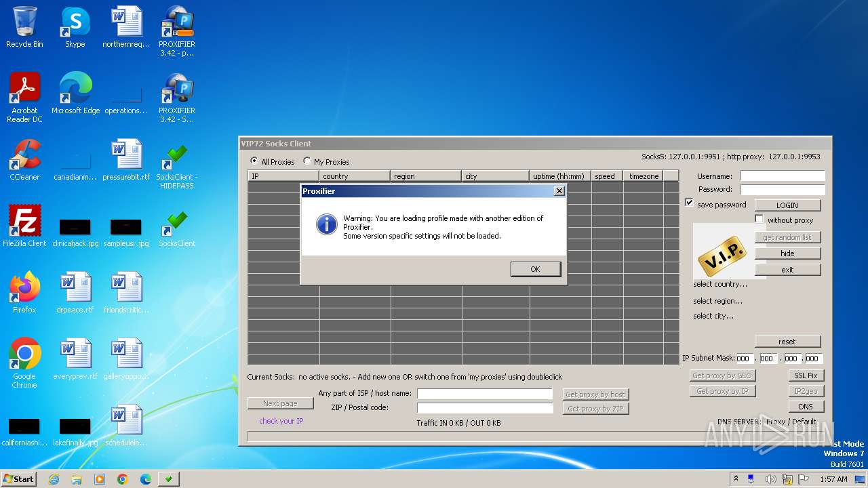Viewport: 868px width, 488px height.
Task: Open Microsoft Edge from the taskbar
Action: pos(146,479)
